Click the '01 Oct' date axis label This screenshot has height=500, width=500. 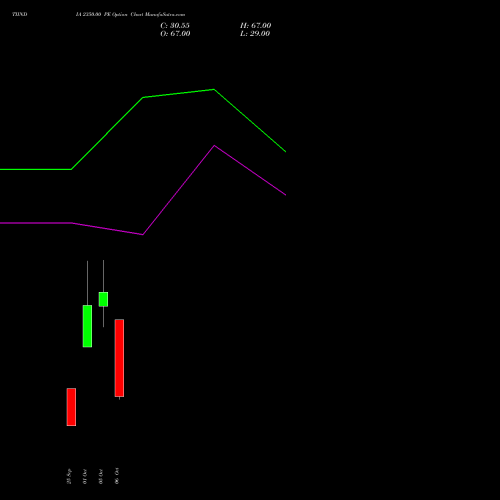coord(85,476)
